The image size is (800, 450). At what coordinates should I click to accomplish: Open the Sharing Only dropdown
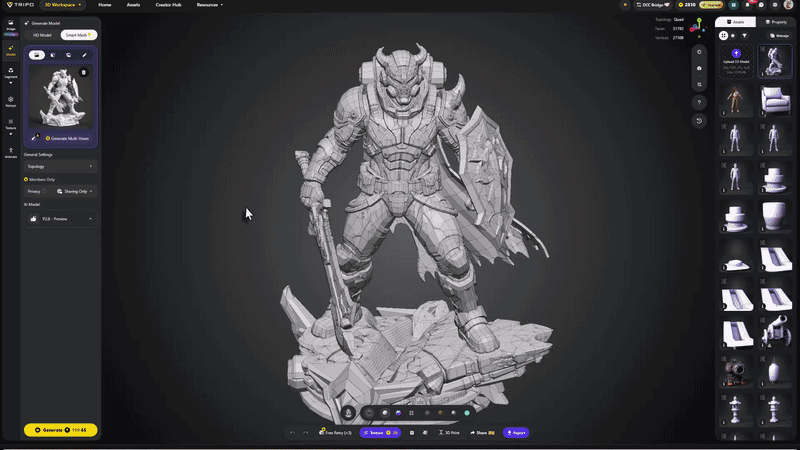74,191
